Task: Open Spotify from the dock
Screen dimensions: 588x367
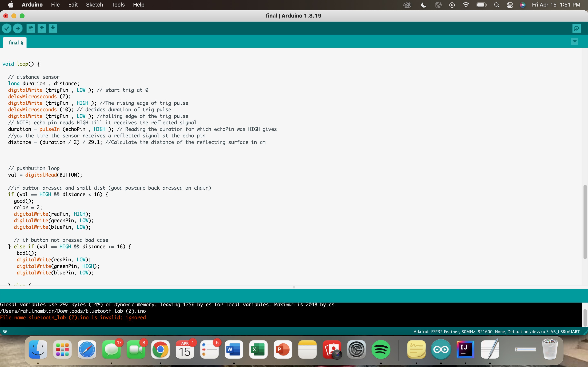Action: (381, 349)
